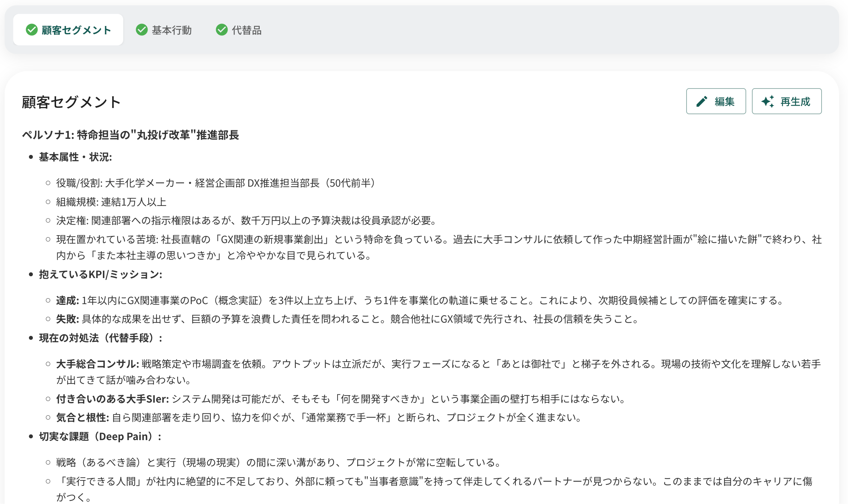Click the bold 失敗 label

(x=67, y=319)
